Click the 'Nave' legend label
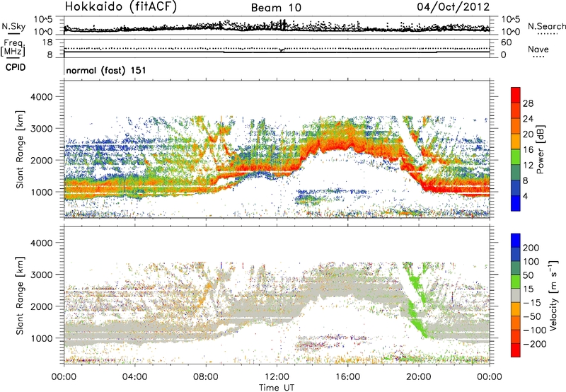The width and height of the screenshot is (566, 392). (538, 49)
